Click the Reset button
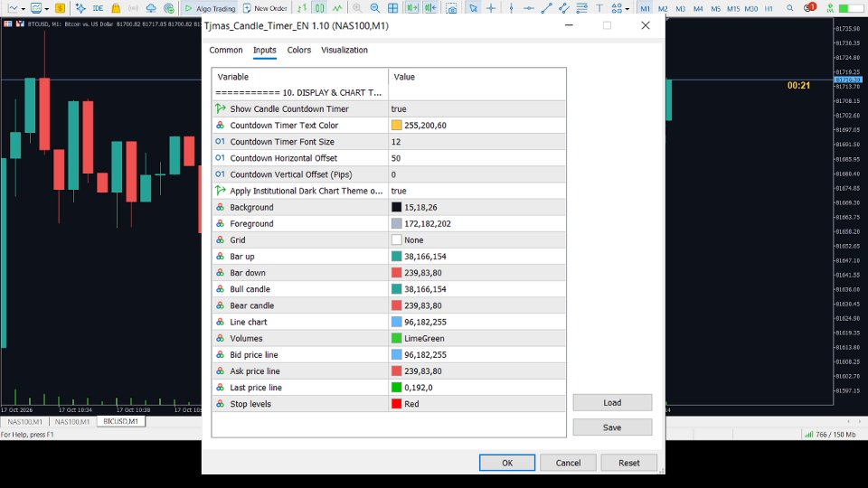868x488 pixels. [629, 463]
